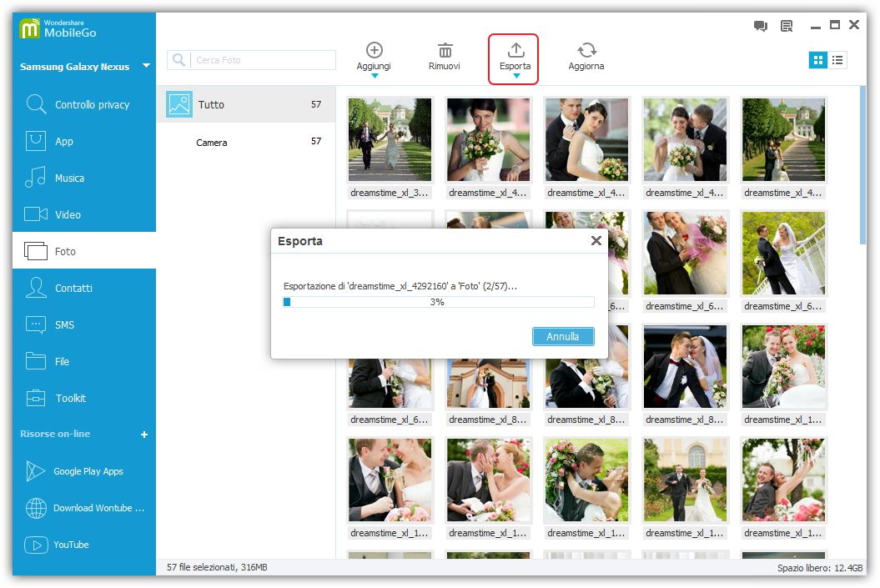Image resolution: width=880 pixels, height=588 pixels.
Task: Cancel export with the Annulla button
Action: [x=563, y=336]
